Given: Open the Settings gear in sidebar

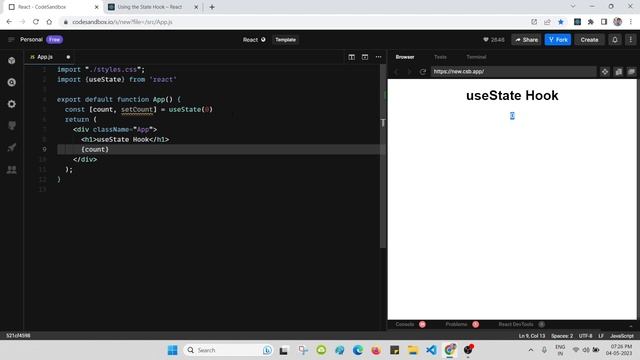Looking at the screenshot, I should point(11,104).
